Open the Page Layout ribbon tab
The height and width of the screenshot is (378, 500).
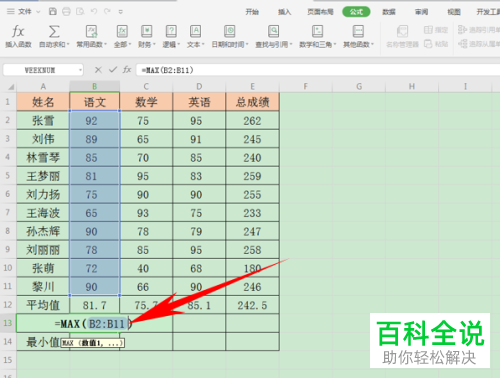click(x=320, y=12)
